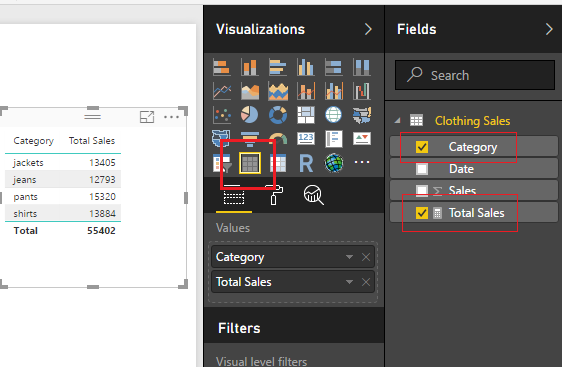Click the shirts row cell
The image size is (562, 367).
[x=25, y=214]
